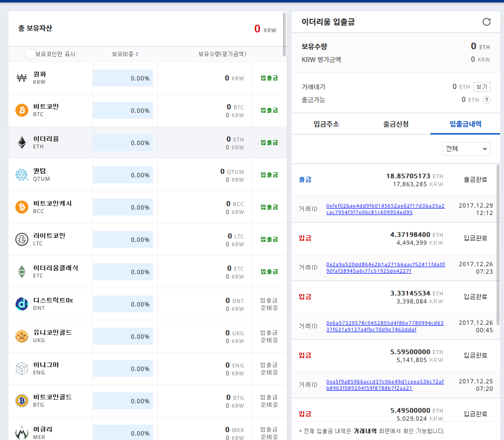Switch to the 출금신청 tab
This screenshot has width=504, height=440.
click(396, 124)
